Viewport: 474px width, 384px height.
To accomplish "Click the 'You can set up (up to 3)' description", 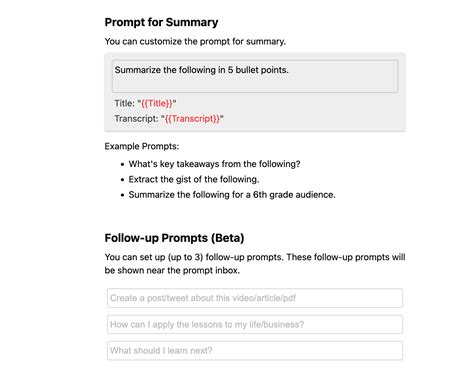I will [x=255, y=264].
